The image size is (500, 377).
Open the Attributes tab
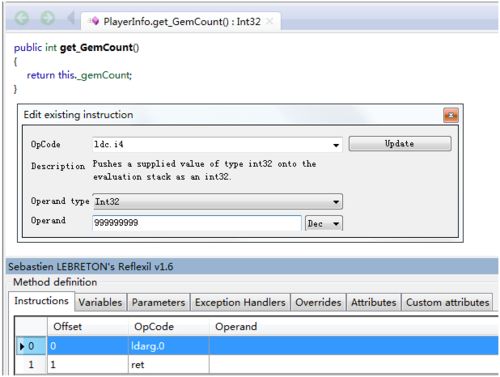[374, 302]
